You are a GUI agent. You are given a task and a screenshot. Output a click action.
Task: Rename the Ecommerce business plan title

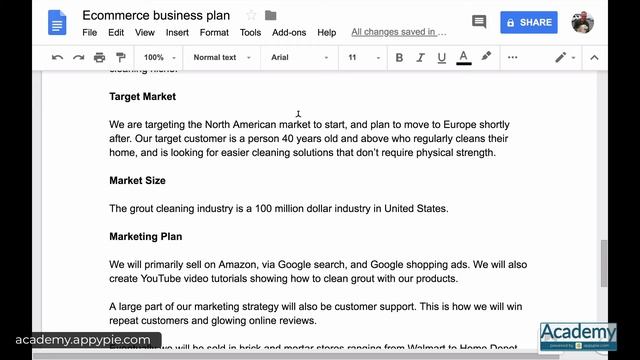coord(156,16)
